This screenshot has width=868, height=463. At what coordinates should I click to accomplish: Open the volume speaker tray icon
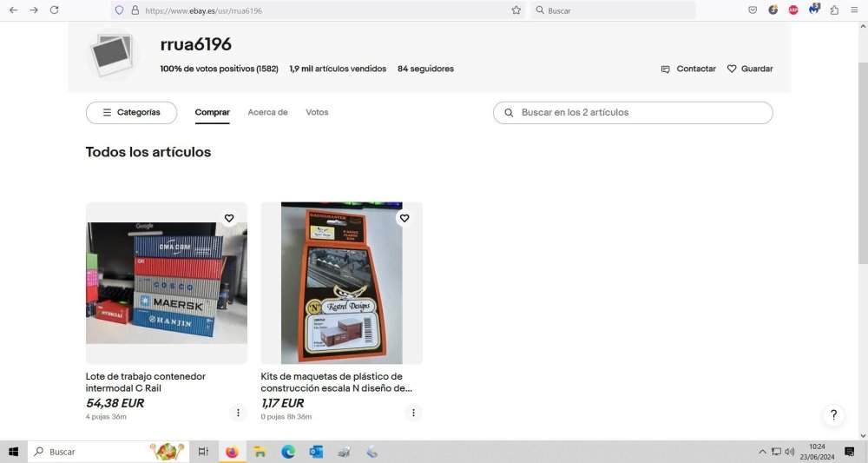click(790, 452)
